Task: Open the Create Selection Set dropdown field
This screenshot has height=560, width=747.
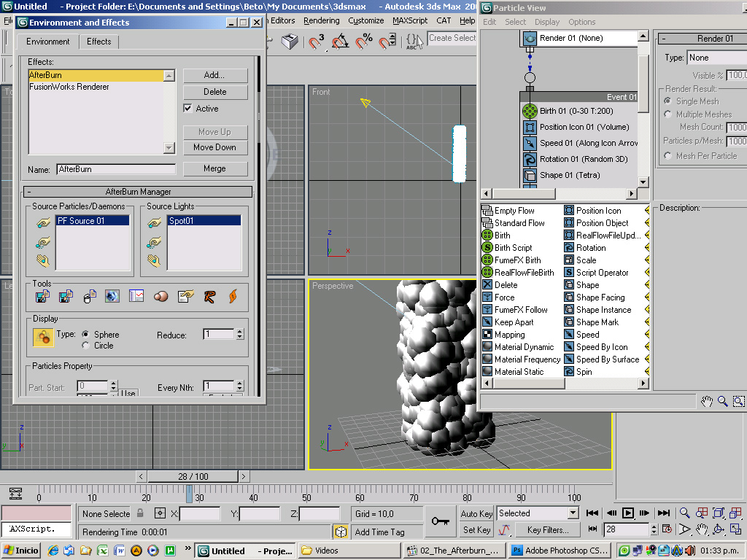Action: coord(452,38)
